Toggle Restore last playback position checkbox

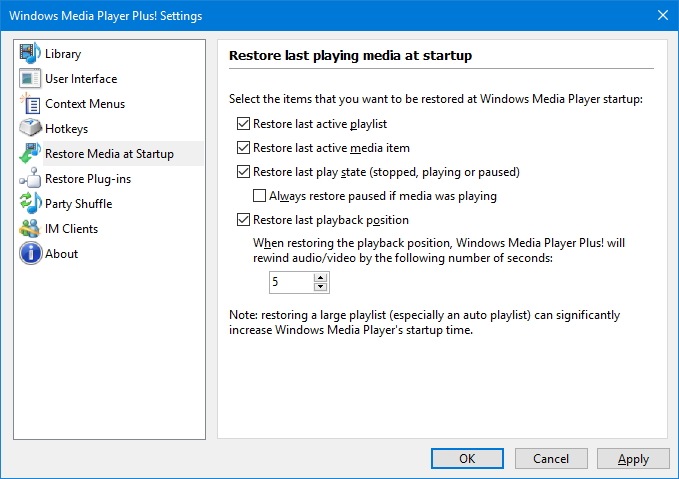[x=243, y=220]
